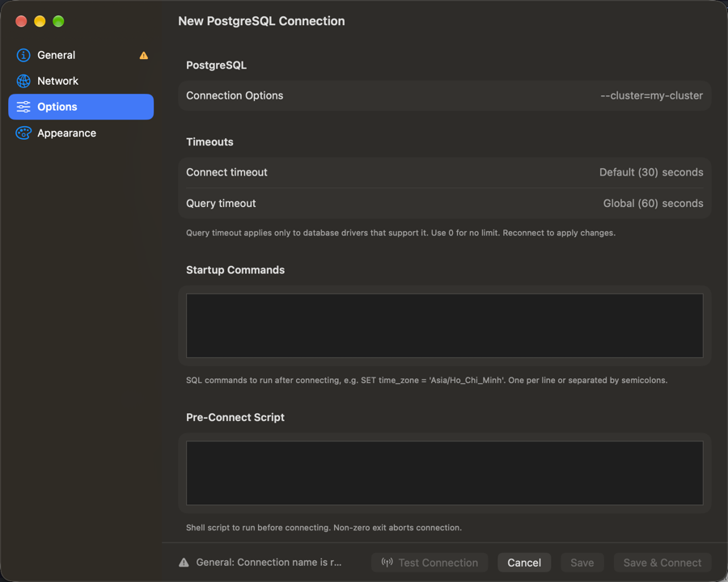Viewport: 728px width, 582px height.
Task: Click the 'PostgreSQL' section heading
Action: coord(216,65)
